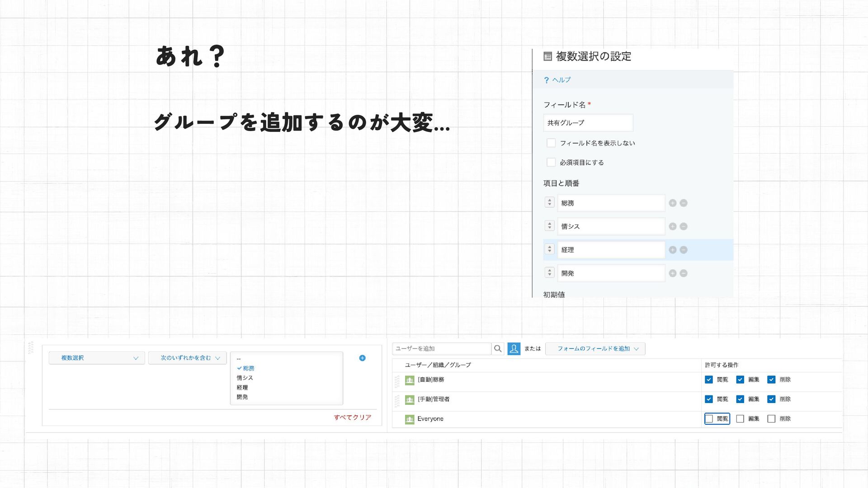
Task: Enable フィールド名を表示しない checkbox
Action: pos(551,143)
